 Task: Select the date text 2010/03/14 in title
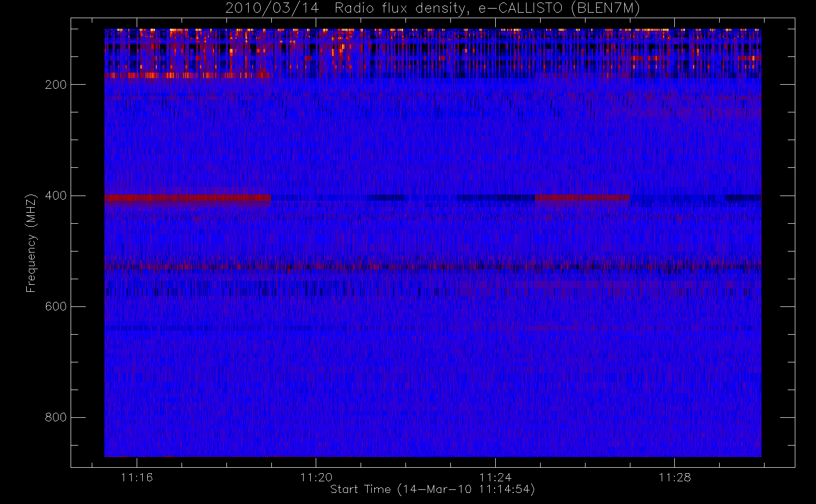pos(272,9)
